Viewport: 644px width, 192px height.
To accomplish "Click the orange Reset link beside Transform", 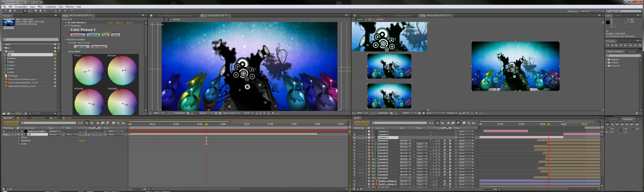I will click(x=82, y=140).
